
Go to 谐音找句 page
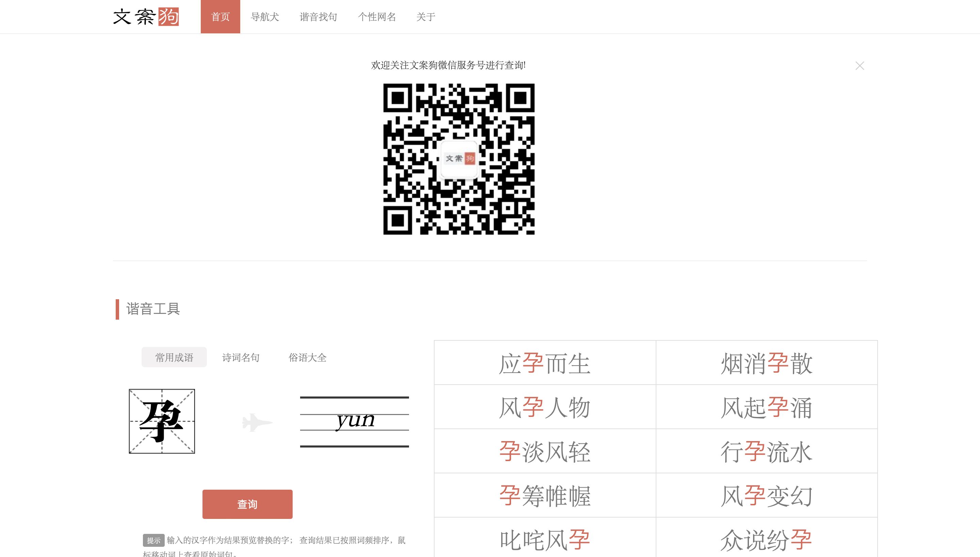coord(318,17)
